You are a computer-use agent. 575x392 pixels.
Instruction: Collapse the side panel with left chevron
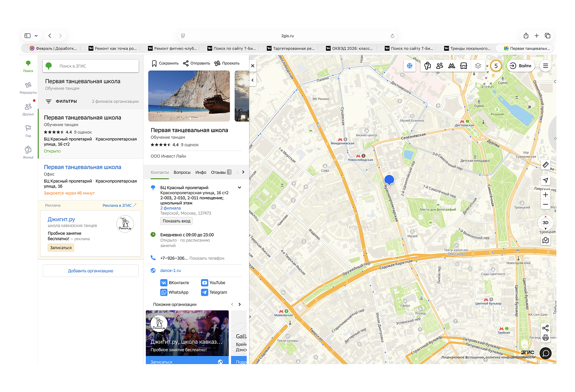[x=253, y=80]
